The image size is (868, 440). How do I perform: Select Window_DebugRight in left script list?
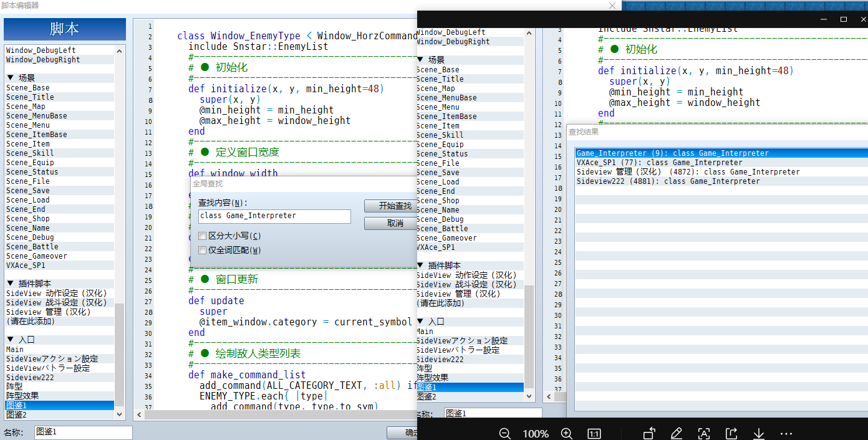(59, 60)
